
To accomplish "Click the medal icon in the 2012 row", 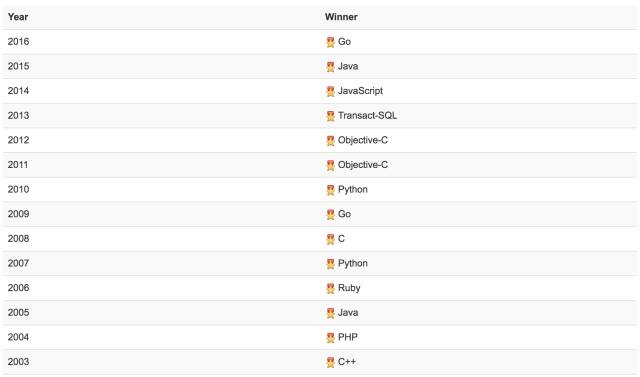I will coord(331,140).
